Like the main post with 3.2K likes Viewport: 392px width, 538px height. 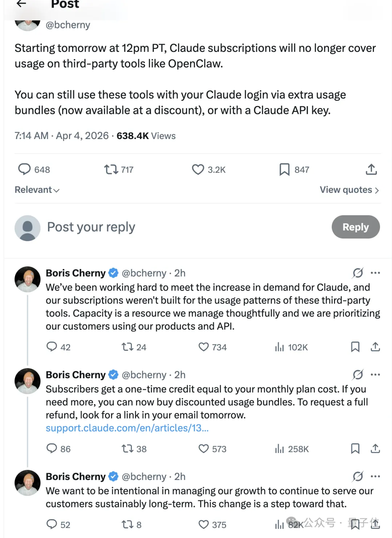coord(198,169)
